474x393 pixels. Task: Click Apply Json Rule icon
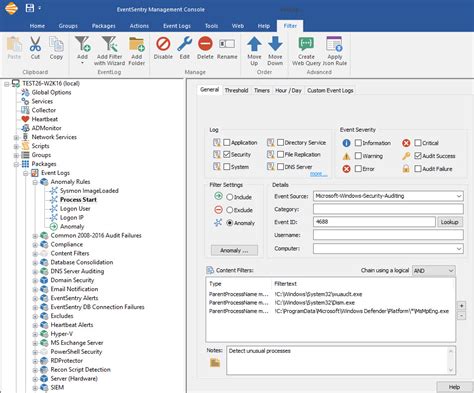(x=334, y=44)
